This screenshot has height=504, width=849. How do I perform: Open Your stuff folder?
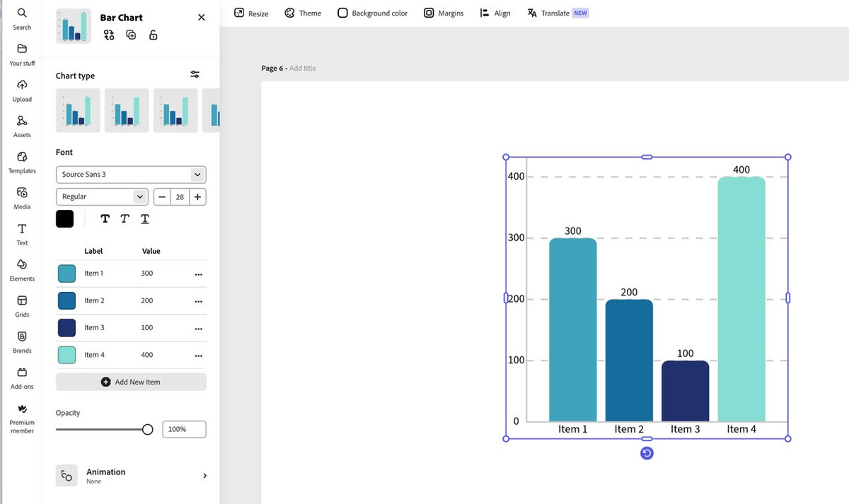22,54
